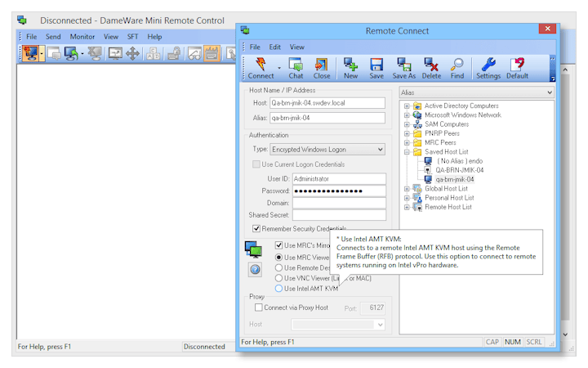
Task: Click the Remote Connect title bar icon
Action: tap(245, 30)
